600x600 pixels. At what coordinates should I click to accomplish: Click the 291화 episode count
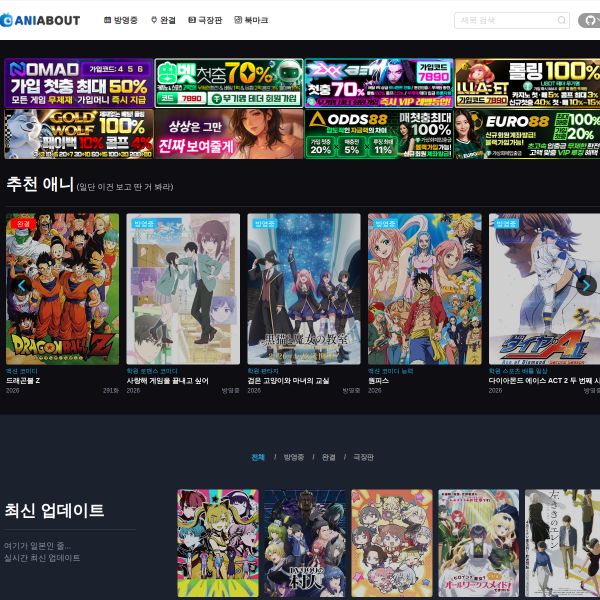(x=111, y=391)
